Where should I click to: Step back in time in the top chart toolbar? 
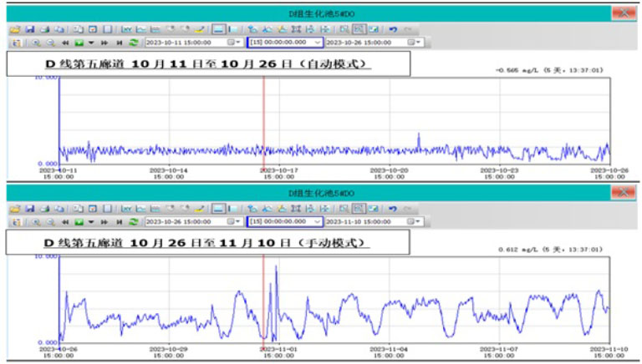[65, 43]
